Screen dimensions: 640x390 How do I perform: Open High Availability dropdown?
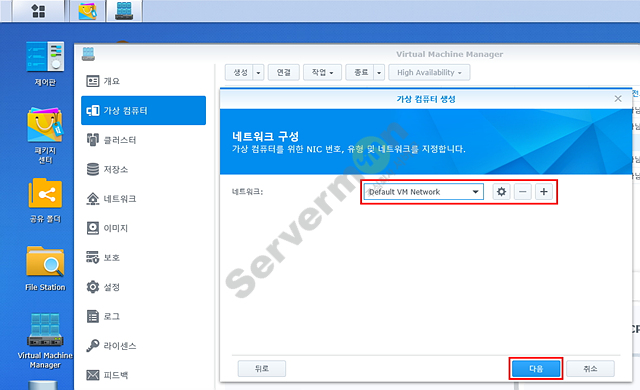pyautogui.click(x=429, y=73)
